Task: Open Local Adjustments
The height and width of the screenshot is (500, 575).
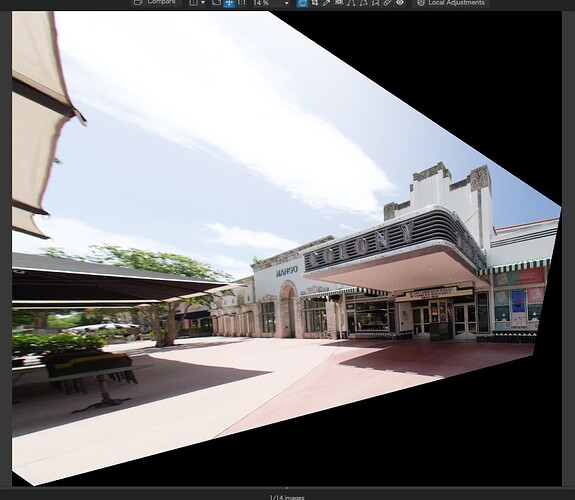Action: click(451, 3)
